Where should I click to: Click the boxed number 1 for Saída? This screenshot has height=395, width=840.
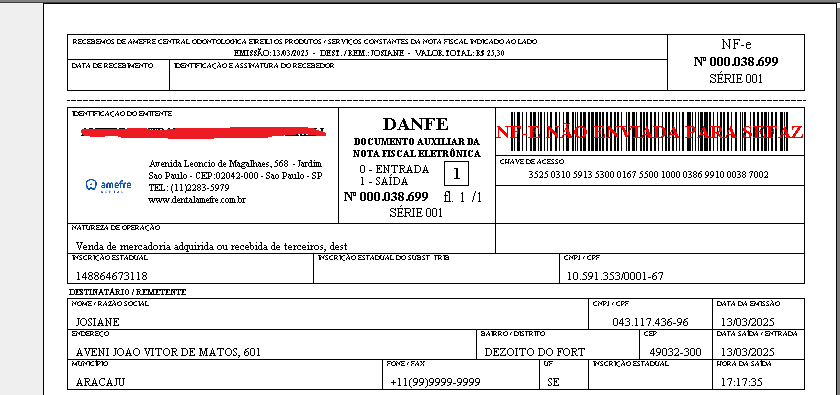coord(456,174)
